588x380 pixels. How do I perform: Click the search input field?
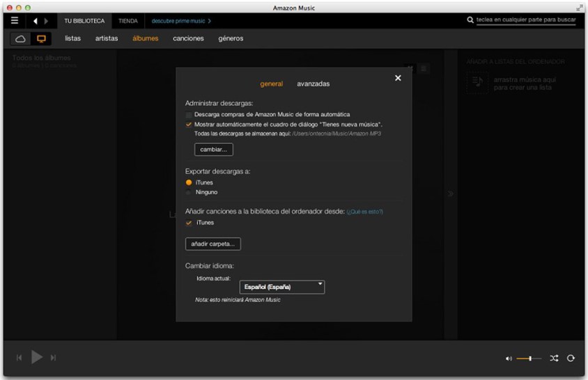pyautogui.click(x=525, y=20)
